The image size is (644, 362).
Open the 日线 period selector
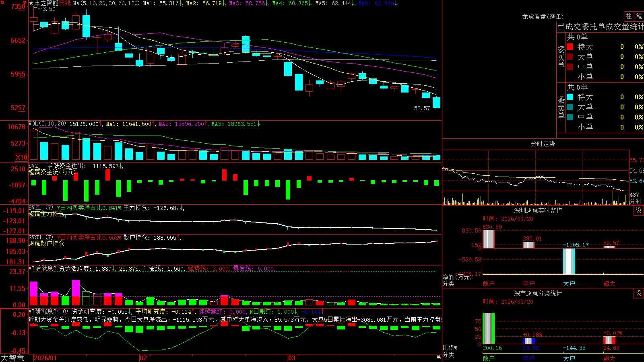(x=65, y=3)
